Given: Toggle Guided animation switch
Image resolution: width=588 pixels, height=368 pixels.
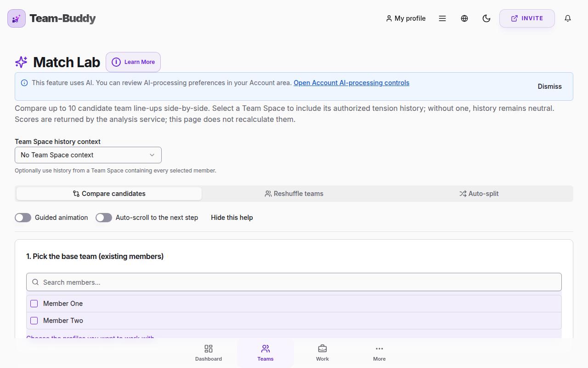Looking at the screenshot, I should pos(23,218).
